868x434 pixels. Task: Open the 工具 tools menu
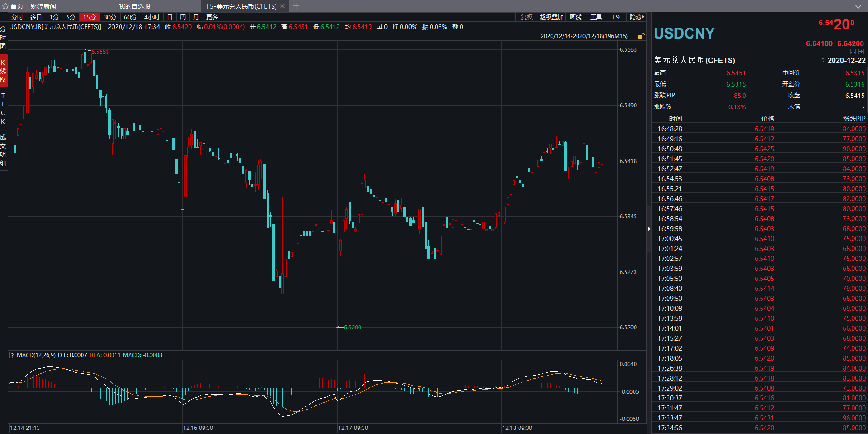point(596,17)
